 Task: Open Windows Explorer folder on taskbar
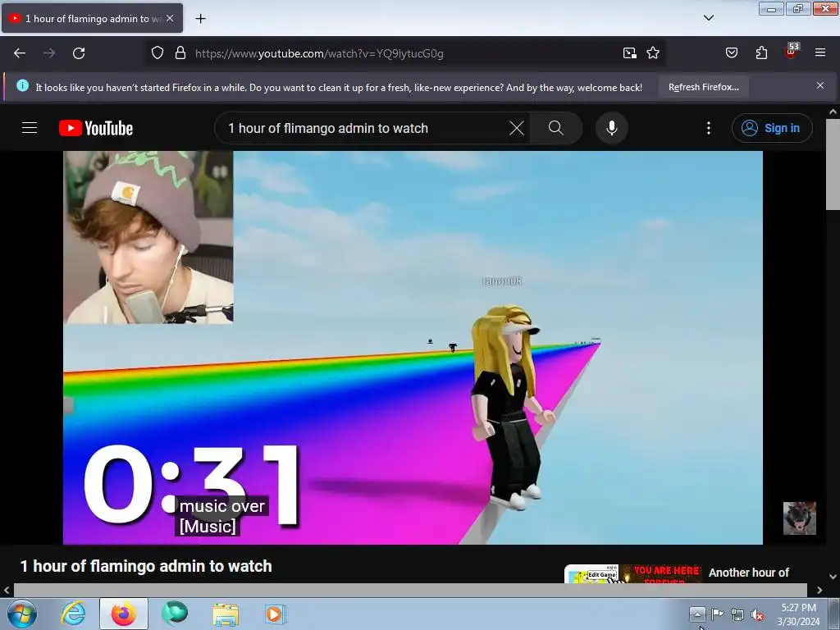click(x=226, y=614)
